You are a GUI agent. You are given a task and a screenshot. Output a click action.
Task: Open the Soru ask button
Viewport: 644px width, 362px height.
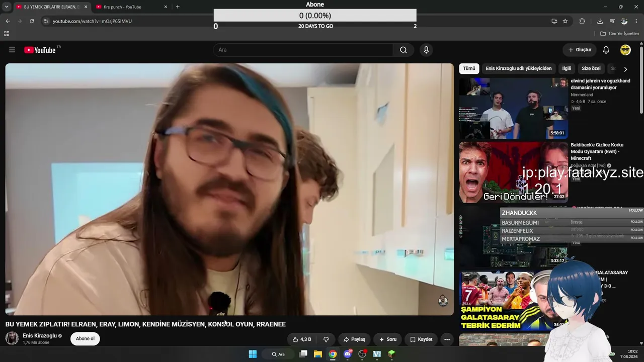[x=387, y=339]
